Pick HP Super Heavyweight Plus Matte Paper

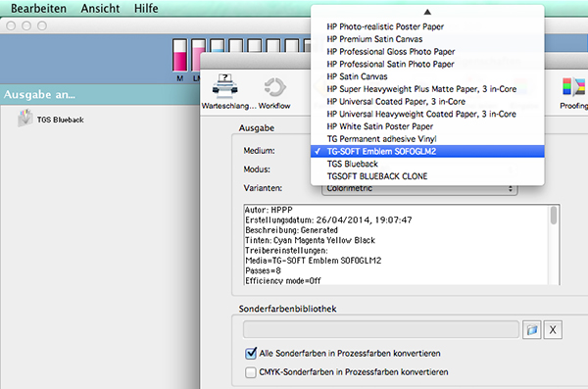tap(427, 89)
